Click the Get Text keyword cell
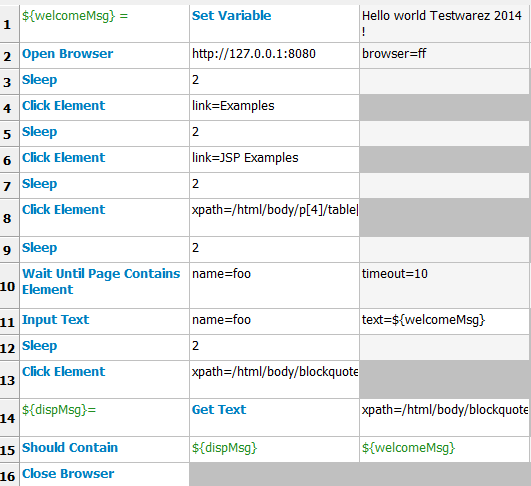This screenshot has width=531, height=486. 274,418
